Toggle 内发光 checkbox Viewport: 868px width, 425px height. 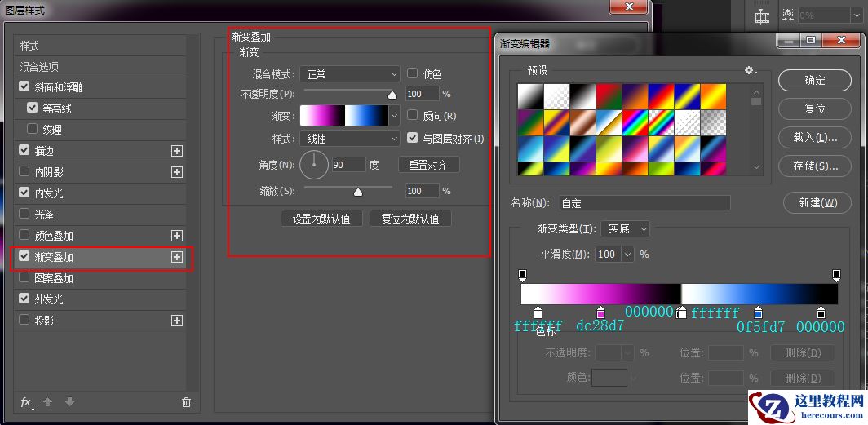pos(24,192)
